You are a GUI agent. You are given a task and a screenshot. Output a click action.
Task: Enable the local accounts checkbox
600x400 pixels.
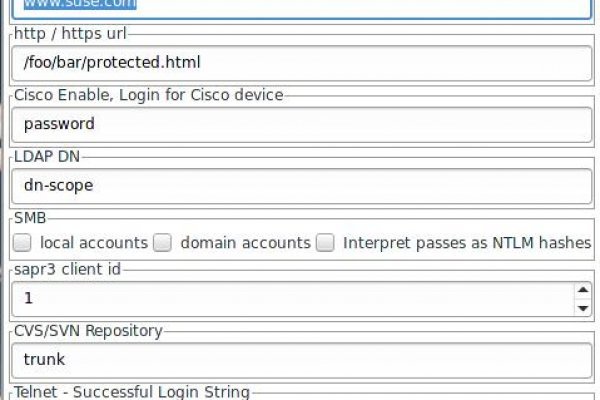(23, 242)
